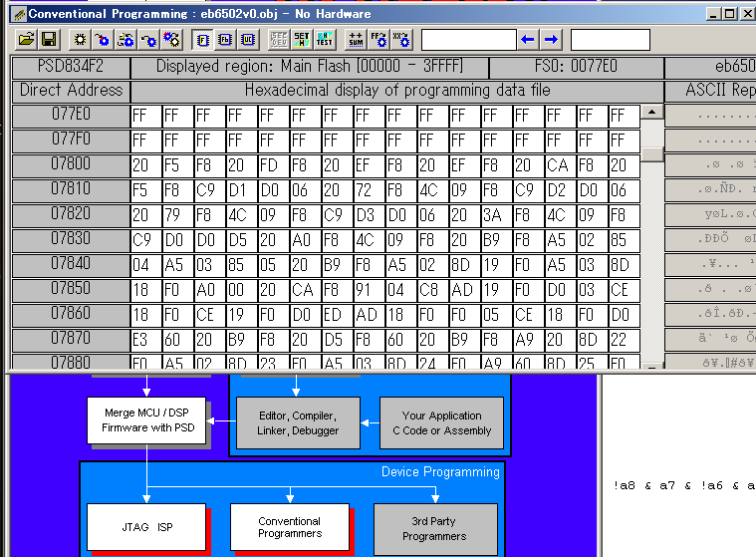Click Editor, Compiler, Linker, Debugger box
756x557 pixels.
click(298, 422)
